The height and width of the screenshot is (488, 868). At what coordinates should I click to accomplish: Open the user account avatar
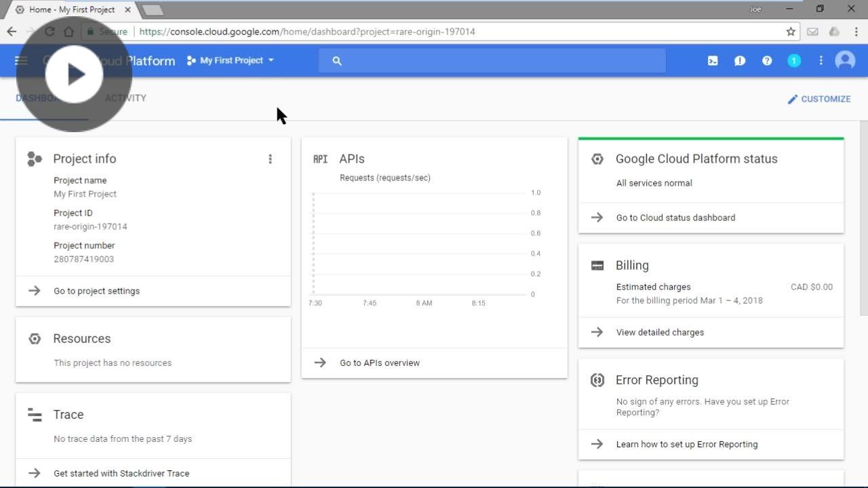[x=845, y=60]
